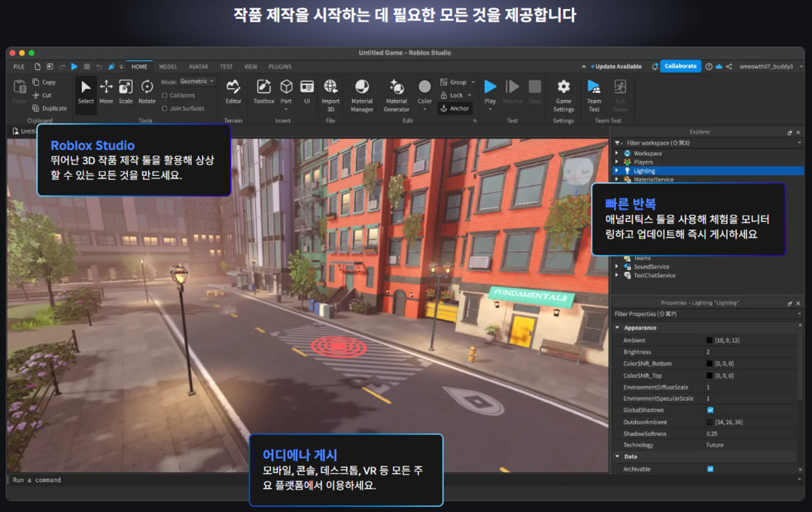This screenshot has height=512, width=812.
Task: Group the selected parts
Action: 454,82
